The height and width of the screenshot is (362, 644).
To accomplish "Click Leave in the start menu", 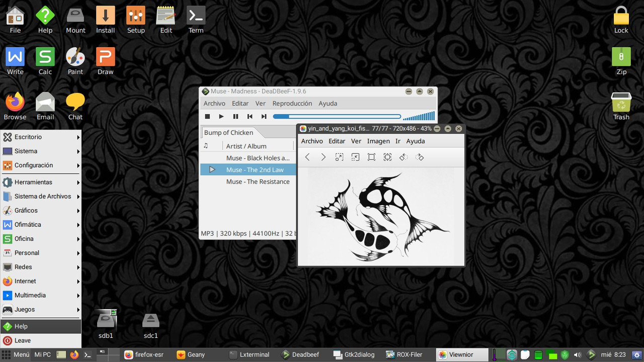I will tap(41, 340).
